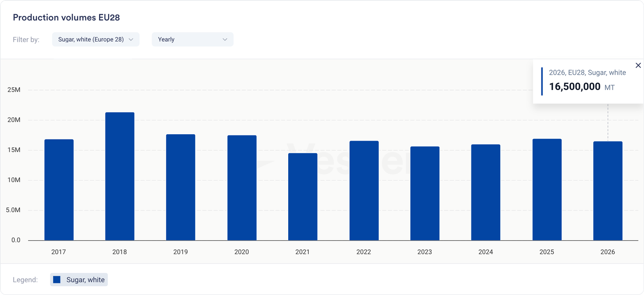This screenshot has width=644, height=295.
Task: Click the 2020 production bar
Action: point(242,188)
